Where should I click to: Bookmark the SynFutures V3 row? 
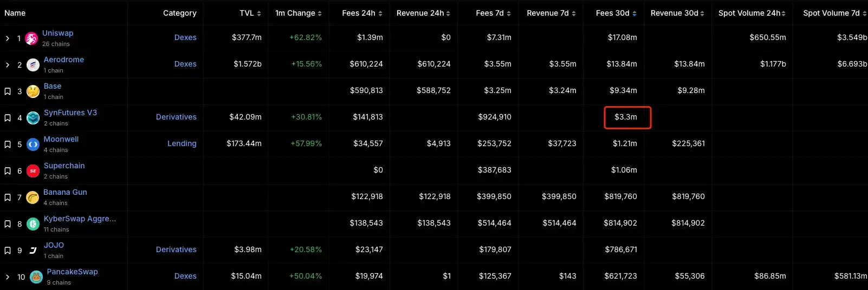click(x=8, y=118)
